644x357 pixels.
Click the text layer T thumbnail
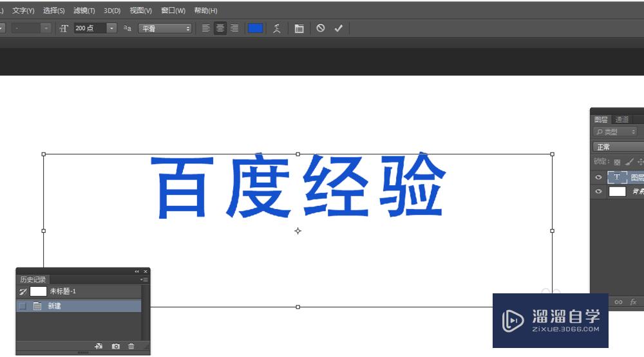click(617, 177)
